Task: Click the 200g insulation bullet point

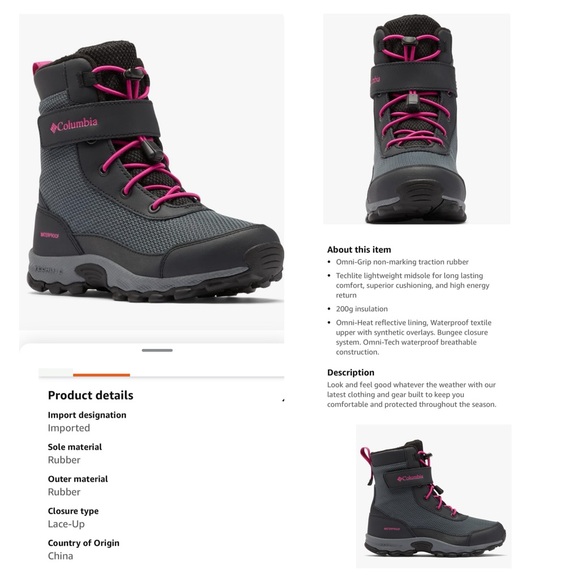Action: coord(362,309)
